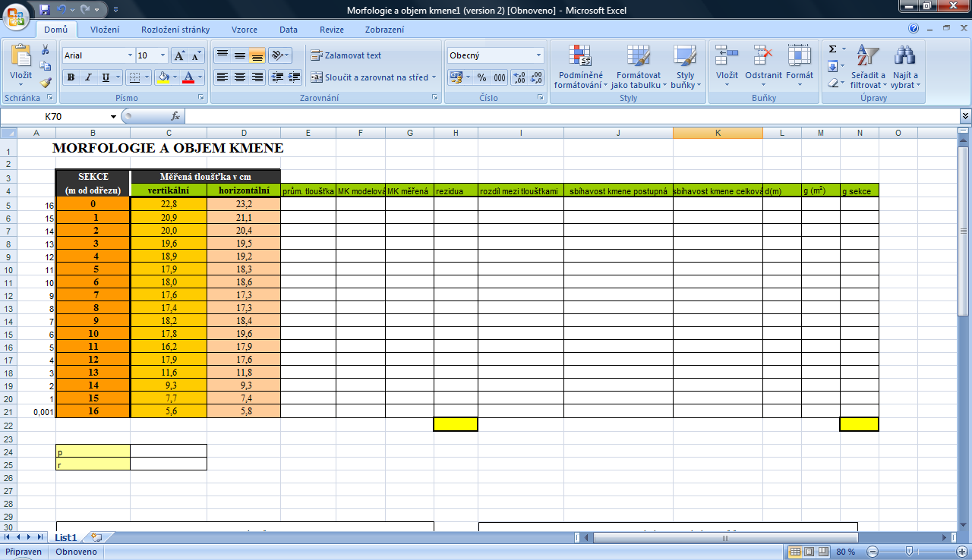Click the text orientation icon

[x=279, y=55]
